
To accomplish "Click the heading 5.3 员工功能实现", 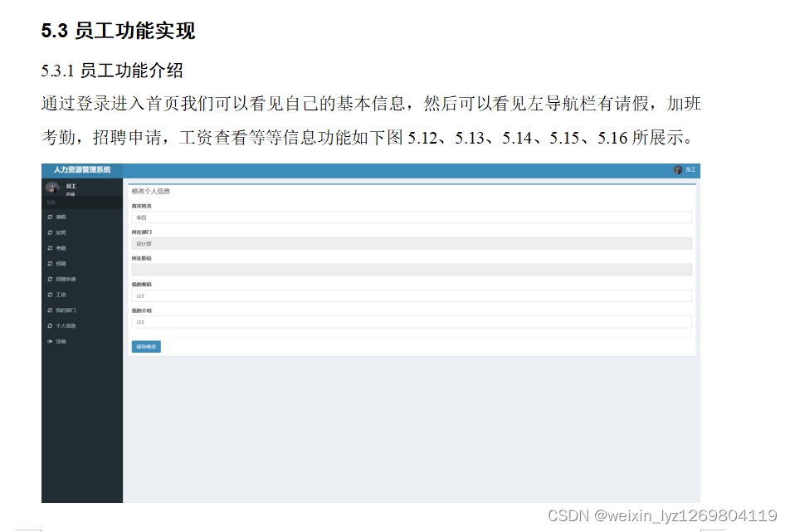I will (118, 31).
